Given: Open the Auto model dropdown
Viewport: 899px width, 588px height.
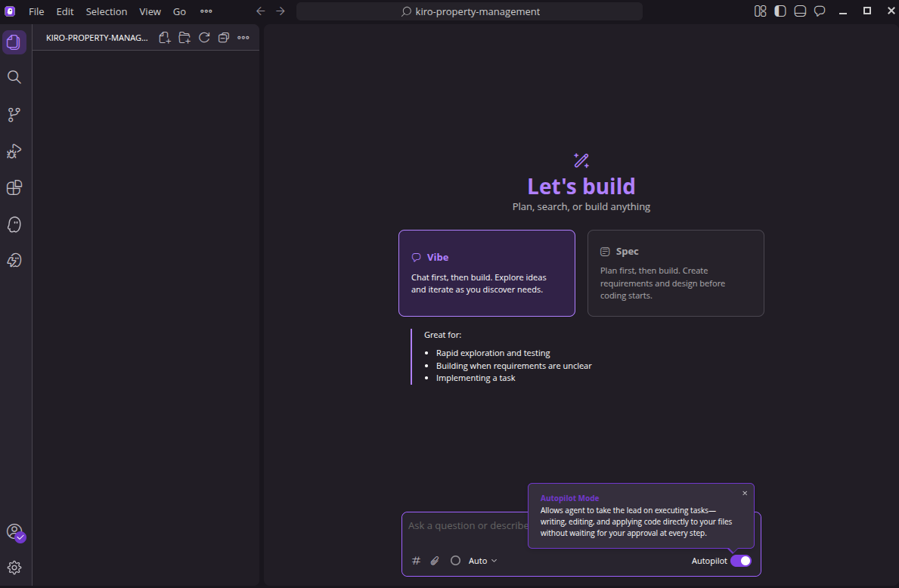Looking at the screenshot, I should click(x=482, y=561).
